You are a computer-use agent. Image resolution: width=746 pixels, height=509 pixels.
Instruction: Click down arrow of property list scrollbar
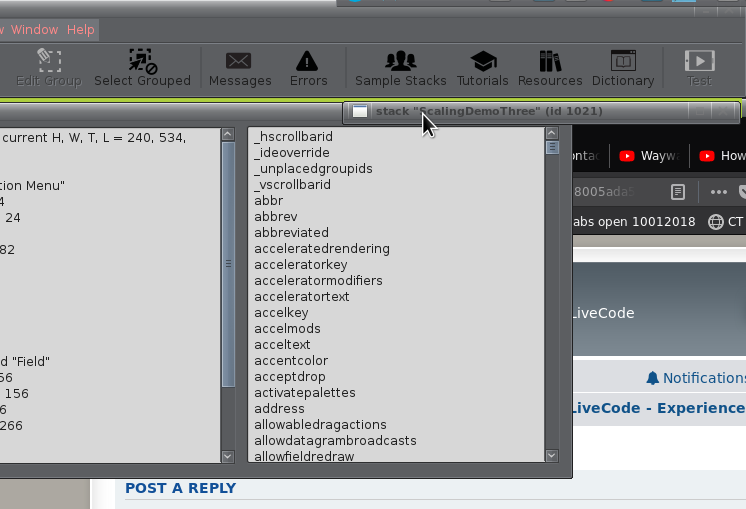(552, 455)
